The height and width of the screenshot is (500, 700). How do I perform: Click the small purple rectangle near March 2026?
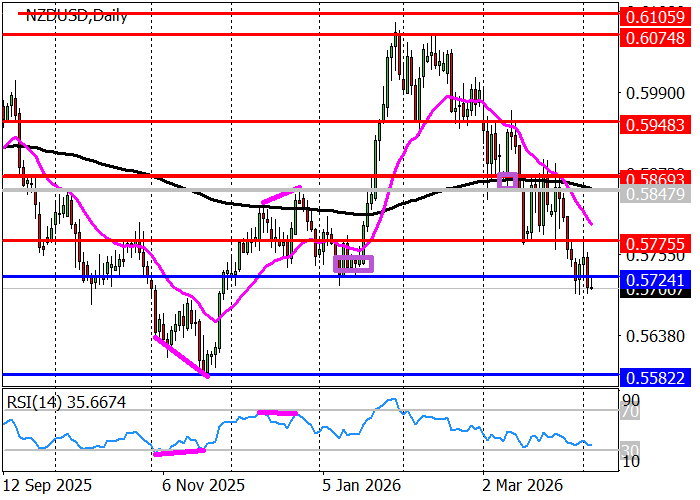pos(507,180)
